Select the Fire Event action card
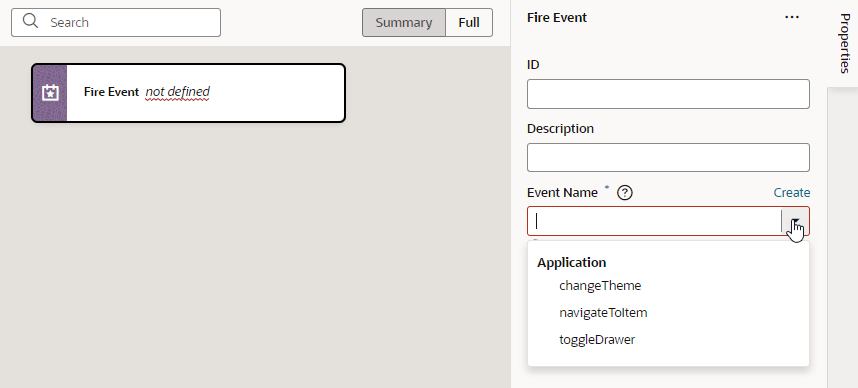This screenshot has height=388, width=858. pyautogui.click(x=188, y=93)
